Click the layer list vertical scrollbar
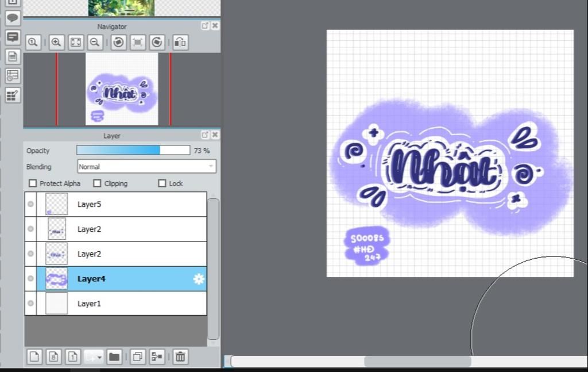This screenshot has width=588, height=372. pos(213,269)
